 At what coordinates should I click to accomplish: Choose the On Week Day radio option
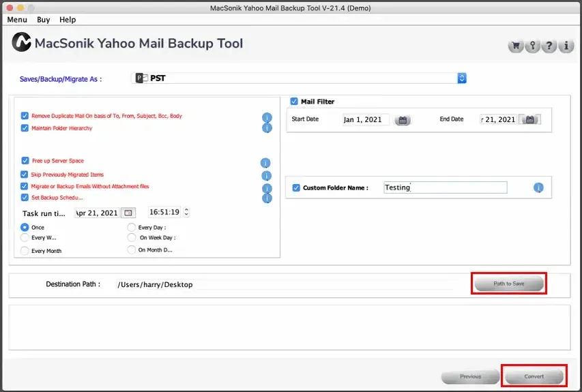pyautogui.click(x=132, y=237)
